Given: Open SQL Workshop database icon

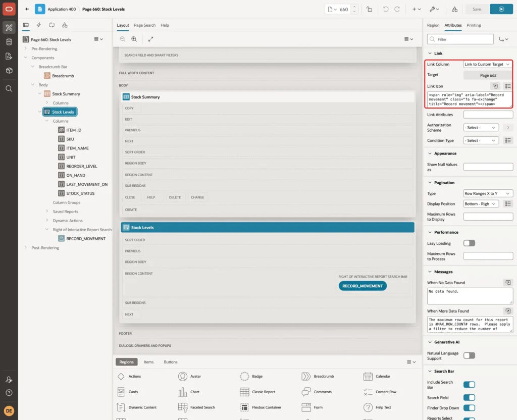Looking at the screenshot, I should (9, 42).
